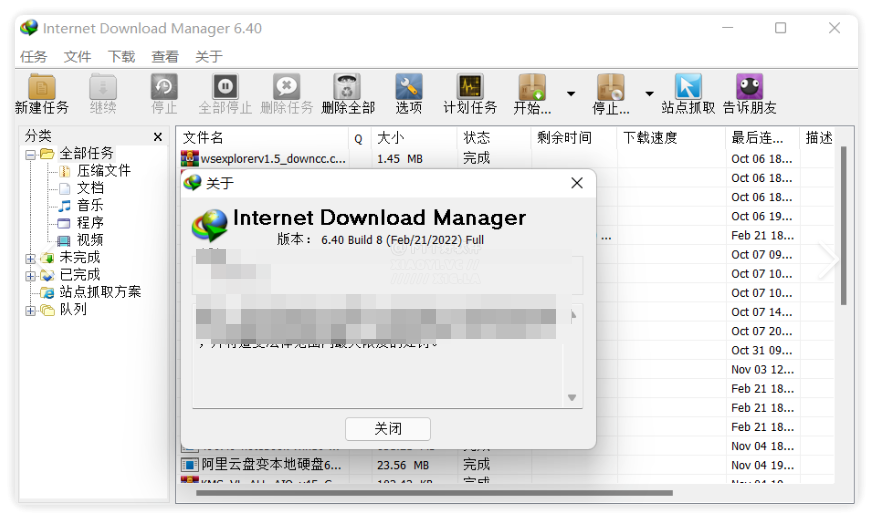Click the Oct 07 09... date cell
The width and height of the screenshot is (873, 520).
coord(762,255)
